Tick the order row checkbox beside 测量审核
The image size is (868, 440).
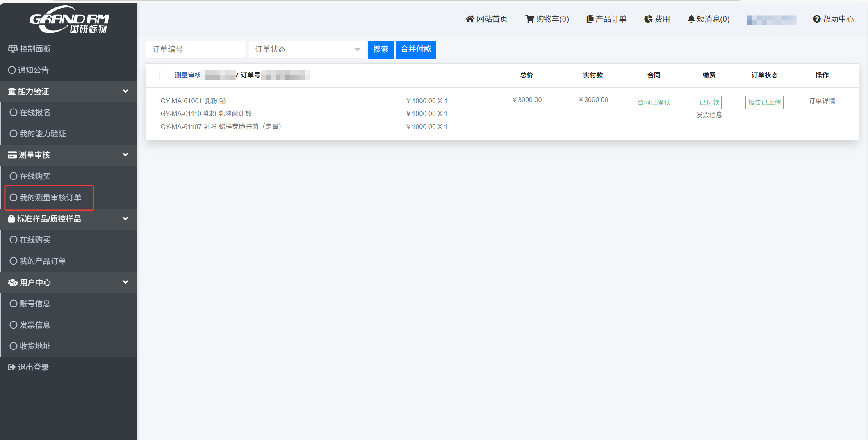(164, 75)
